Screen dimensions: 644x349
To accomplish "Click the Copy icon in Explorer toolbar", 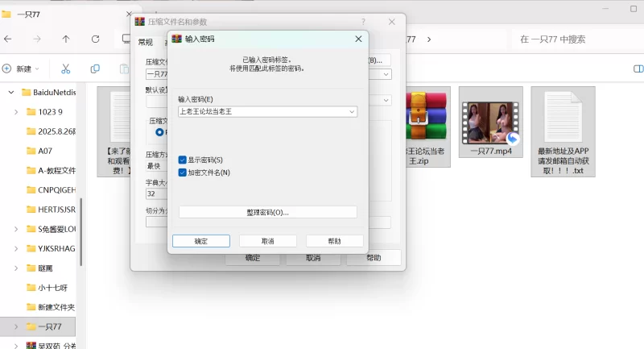I will 95,69.
